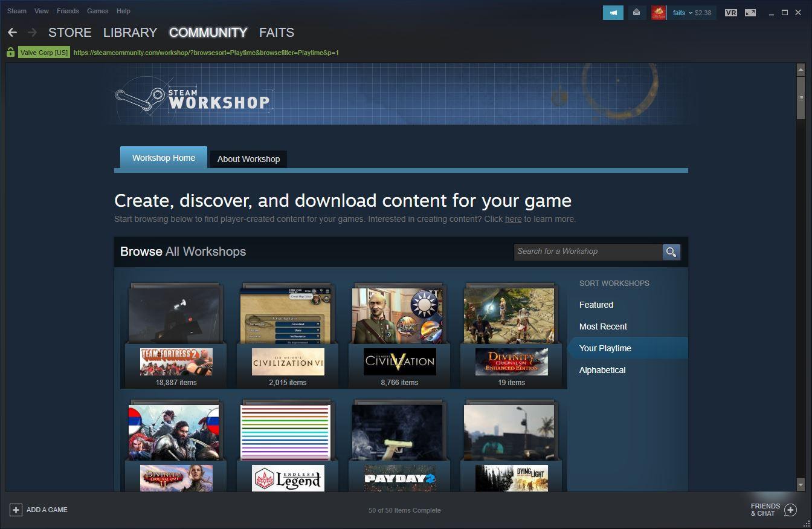Click the user avatar picture

coord(659,12)
